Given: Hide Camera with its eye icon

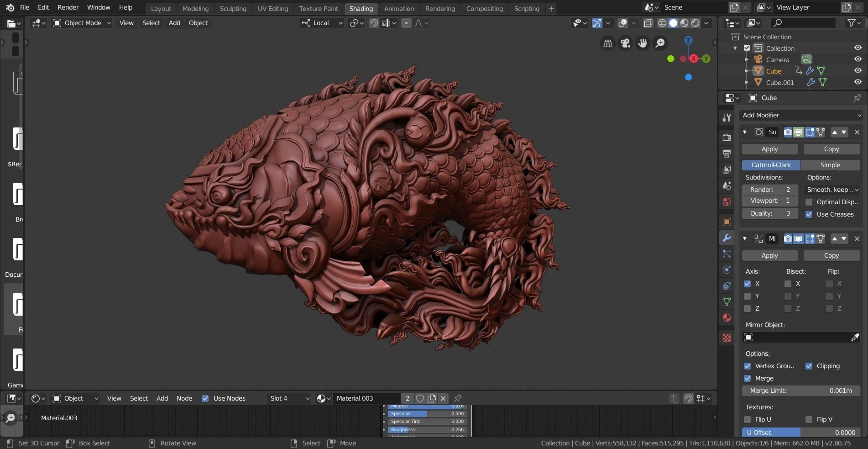Looking at the screenshot, I should (x=858, y=59).
